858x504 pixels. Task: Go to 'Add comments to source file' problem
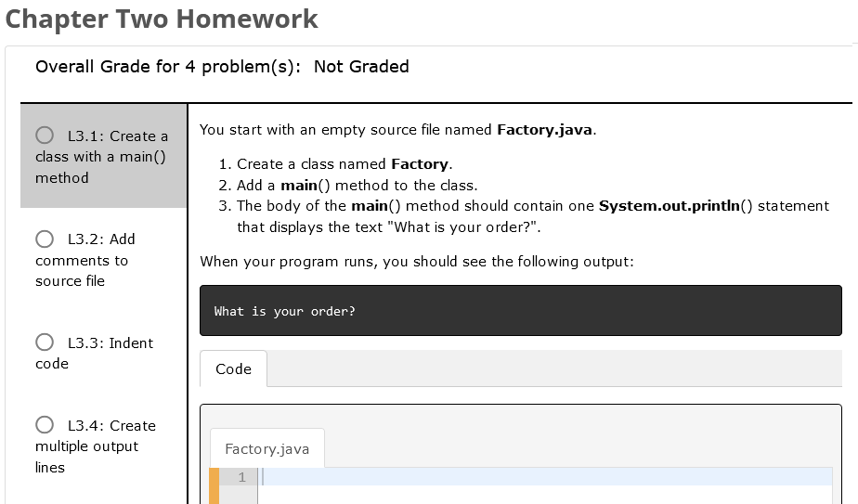pyautogui.click(x=85, y=260)
